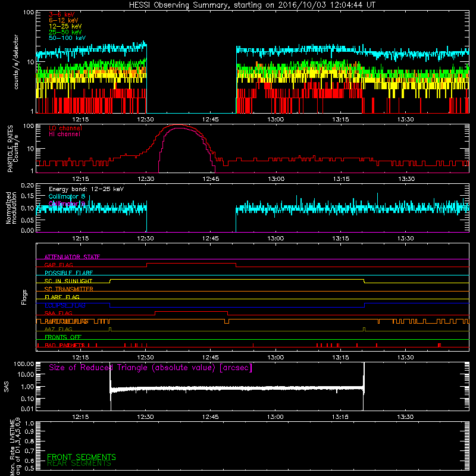Click the 0.15 modulation axis value
Screen dimensions: 476x476
point(27,196)
